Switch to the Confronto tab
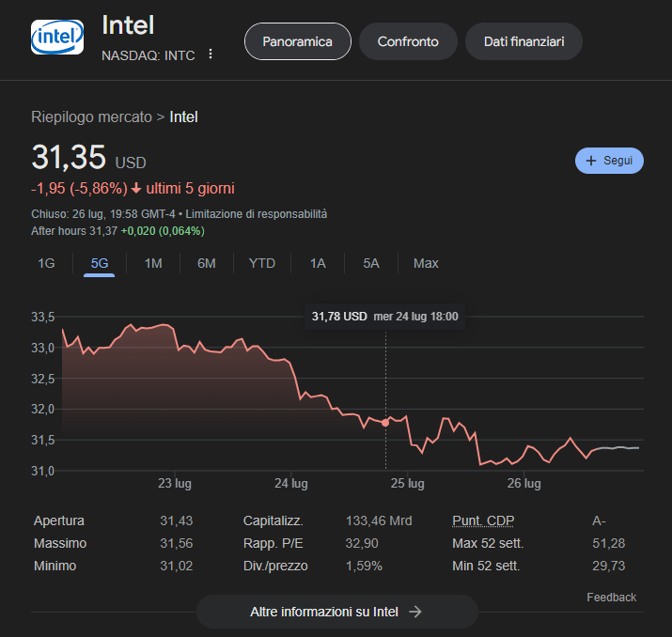Screen dimensions: 672x637 (408, 41)
